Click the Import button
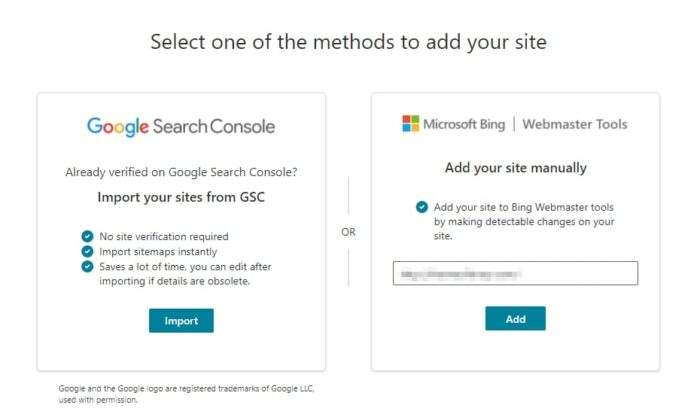This screenshot has width=700, height=420. (x=181, y=320)
